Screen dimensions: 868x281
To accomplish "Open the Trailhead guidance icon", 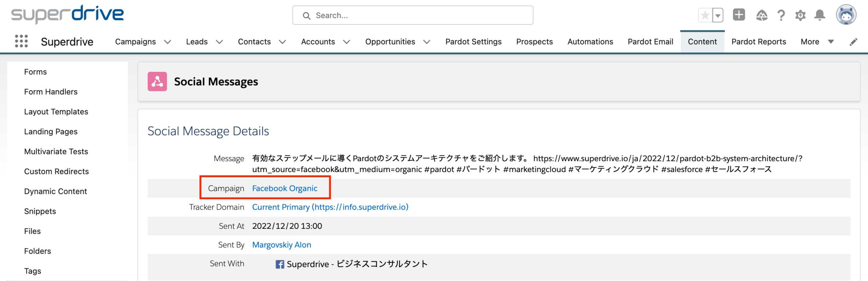I will click(762, 15).
